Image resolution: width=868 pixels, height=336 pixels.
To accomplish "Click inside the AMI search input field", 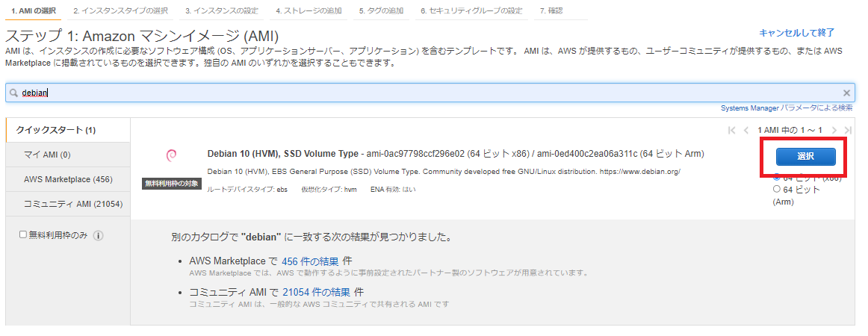I will coord(430,93).
